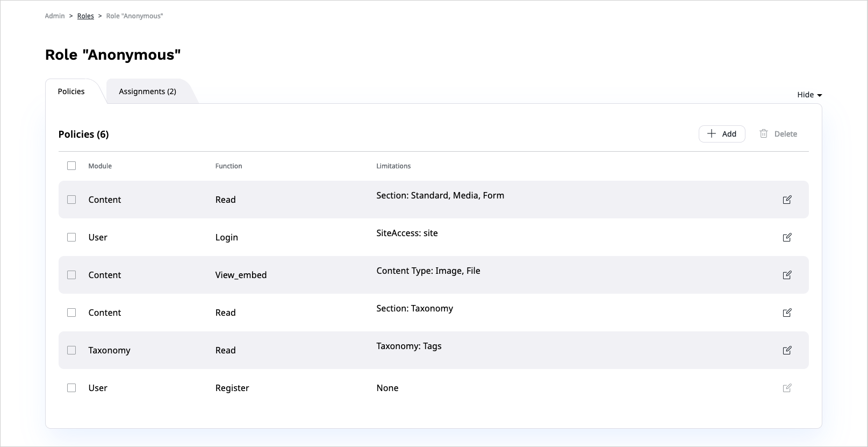
Task: Open the Policies tab
Action: pyautogui.click(x=71, y=91)
